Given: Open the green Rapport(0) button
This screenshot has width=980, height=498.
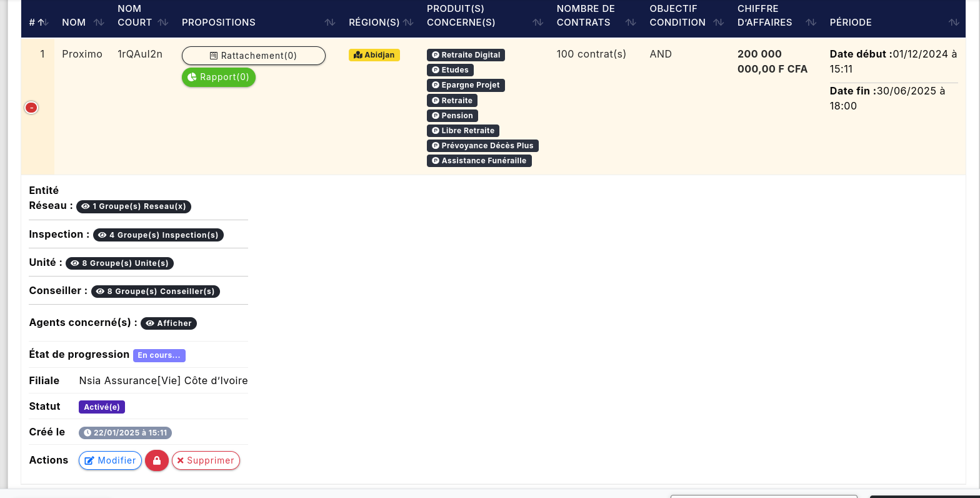Looking at the screenshot, I should 219,78.
